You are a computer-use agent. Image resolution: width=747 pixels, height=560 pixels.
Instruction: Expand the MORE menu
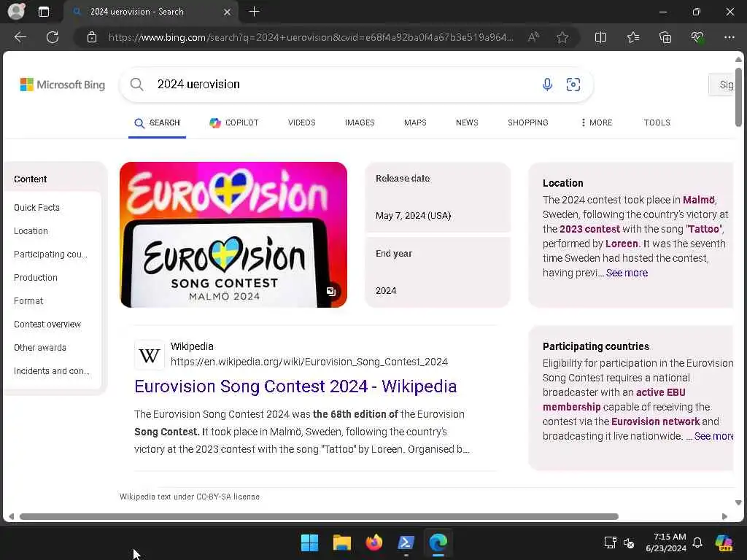coord(597,122)
